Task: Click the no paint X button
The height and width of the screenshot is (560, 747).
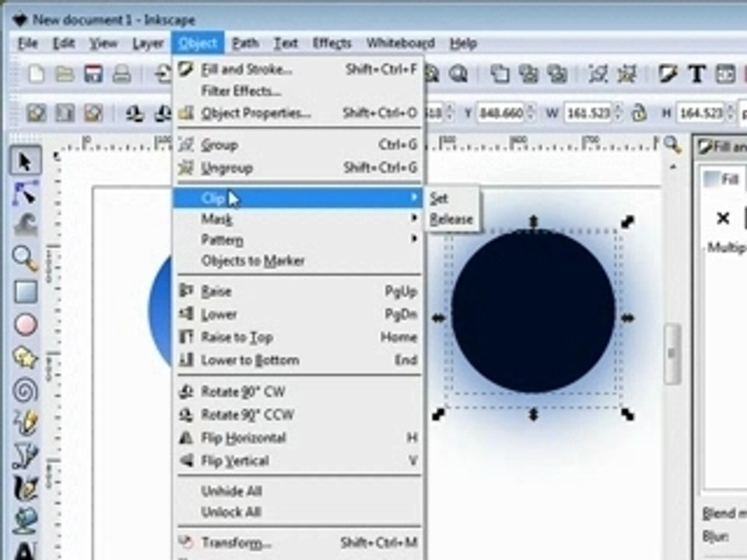Action: (723, 218)
